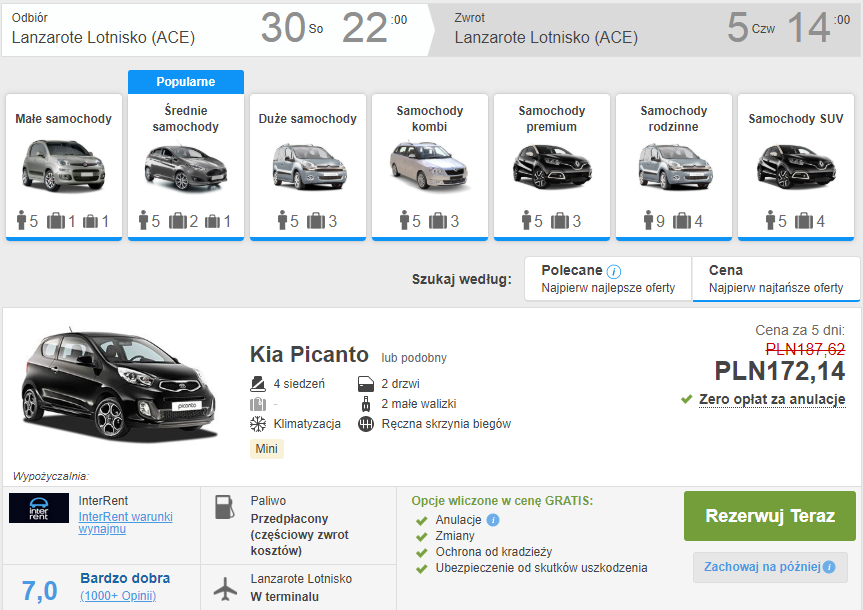Click the Bardzo dobra rating label
Viewport: 863px width, 610px height.
click(125, 578)
